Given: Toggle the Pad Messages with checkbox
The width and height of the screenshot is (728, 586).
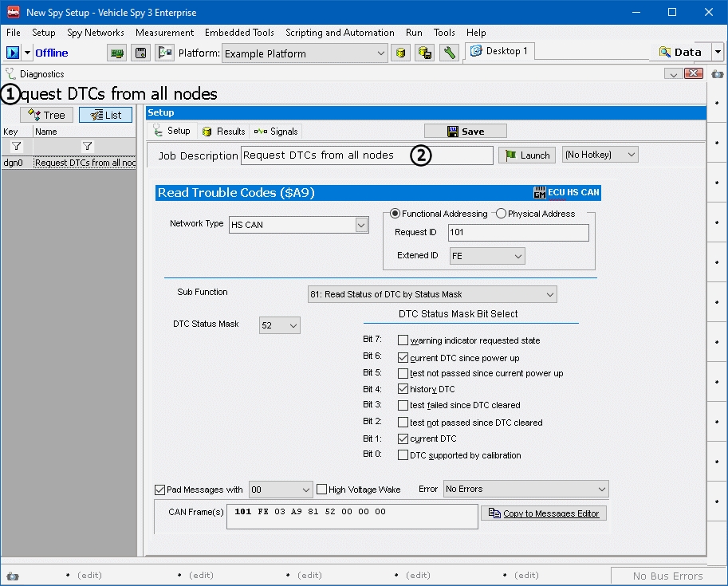Looking at the screenshot, I should (160, 490).
